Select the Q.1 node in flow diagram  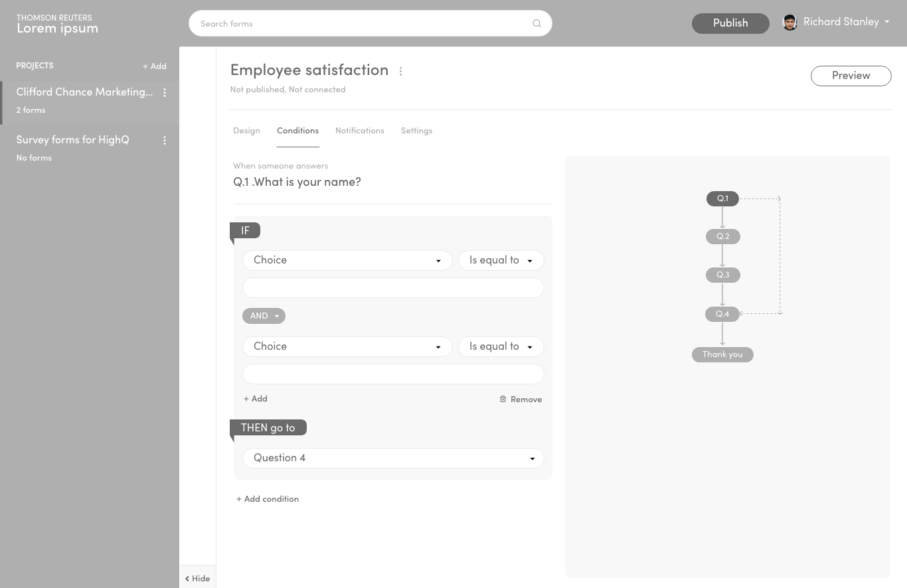pos(722,198)
